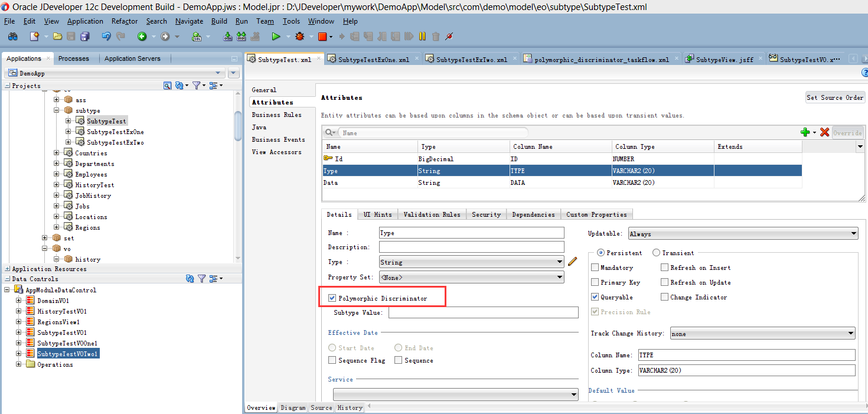Click the red X delete attribute icon
The width and height of the screenshot is (868, 414).
click(825, 132)
